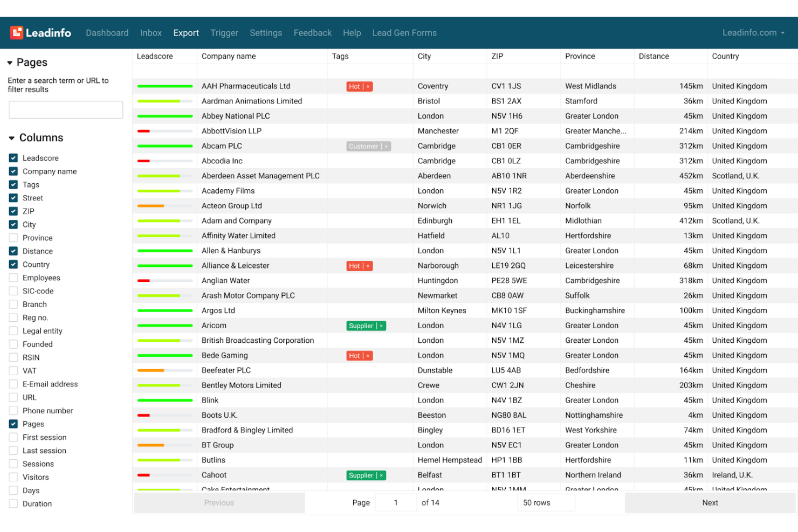Select the Aberdeen Asset Management PLC row
This screenshot has height=532, width=798.
(465, 176)
